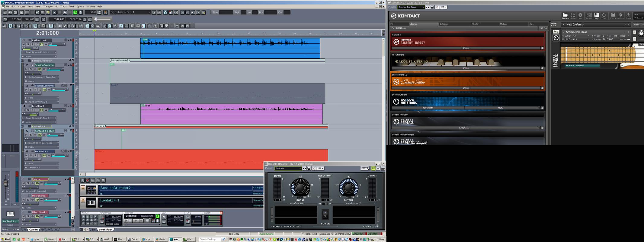Adjust the Boost11 BOOST knob
This screenshot has width=644, height=242.
click(x=300, y=188)
